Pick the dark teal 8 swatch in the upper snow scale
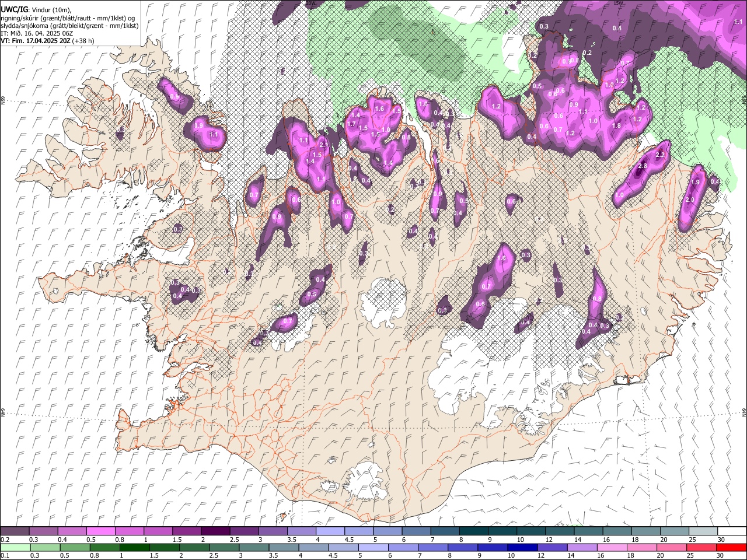The height and width of the screenshot is (560, 747). coord(474,531)
